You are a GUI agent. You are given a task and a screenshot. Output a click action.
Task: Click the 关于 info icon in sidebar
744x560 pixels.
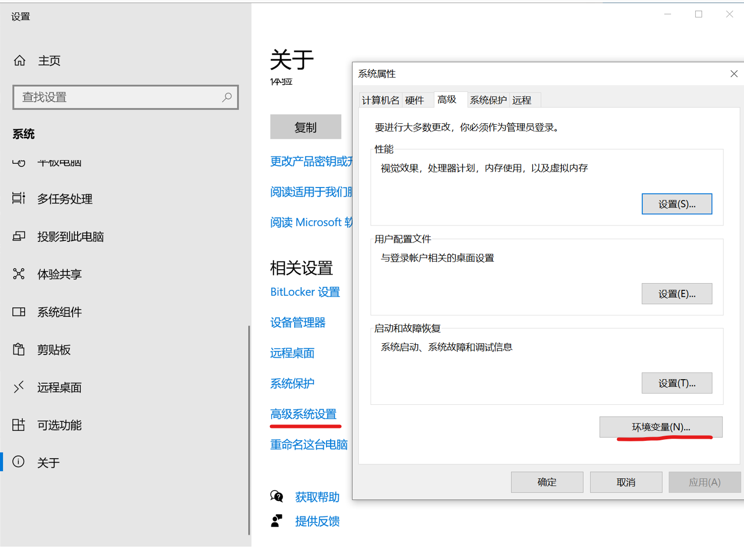tap(19, 462)
